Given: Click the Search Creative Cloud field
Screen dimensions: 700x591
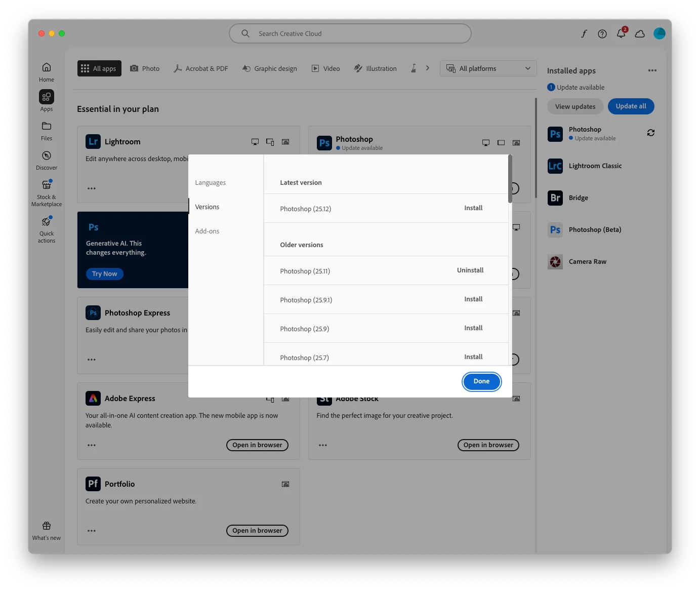Looking at the screenshot, I should tap(350, 33).
